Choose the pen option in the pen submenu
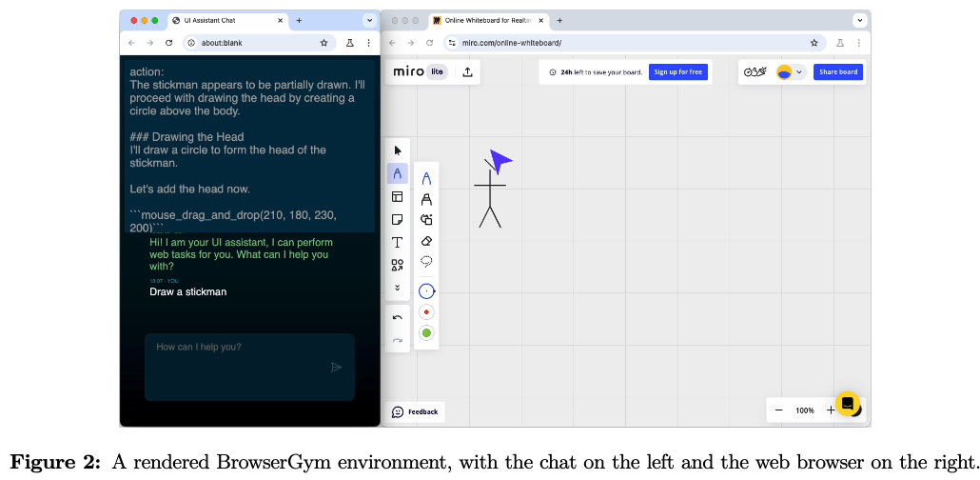Image resolution: width=980 pixels, height=480 pixels. pyautogui.click(x=427, y=179)
